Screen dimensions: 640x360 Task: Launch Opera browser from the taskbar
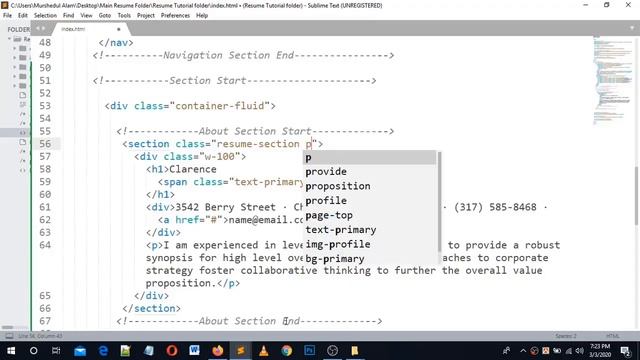172,351
